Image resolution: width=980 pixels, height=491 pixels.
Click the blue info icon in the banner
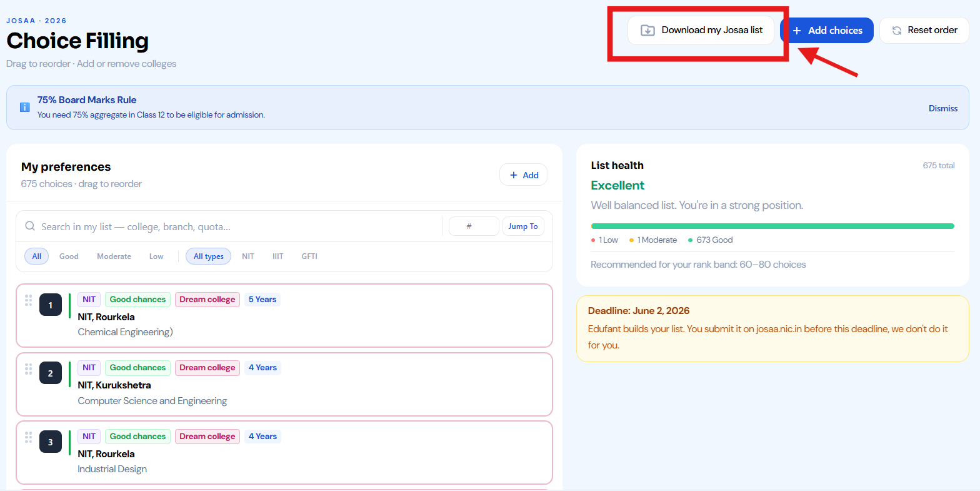pyautogui.click(x=25, y=107)
